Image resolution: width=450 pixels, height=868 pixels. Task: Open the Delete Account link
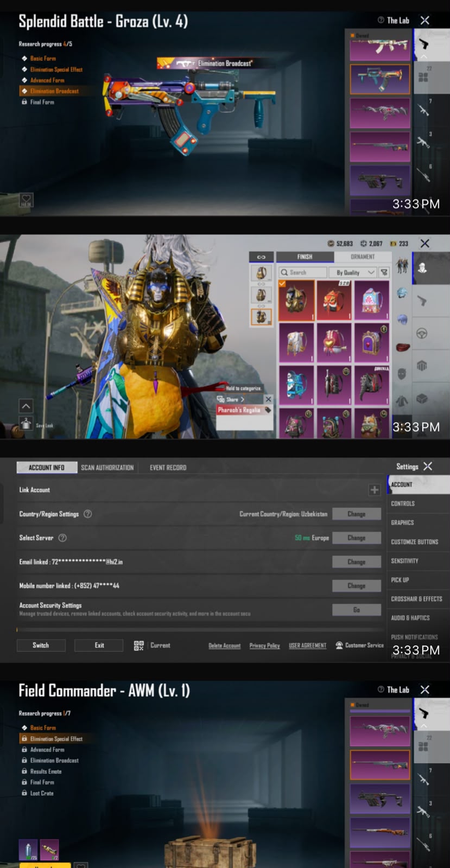click(225, 646)
